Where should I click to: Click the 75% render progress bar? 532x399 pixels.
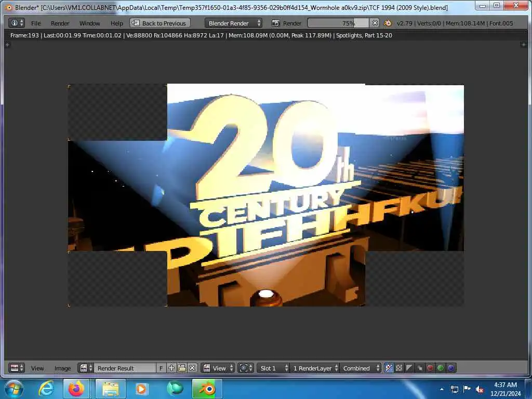point(338,23)
